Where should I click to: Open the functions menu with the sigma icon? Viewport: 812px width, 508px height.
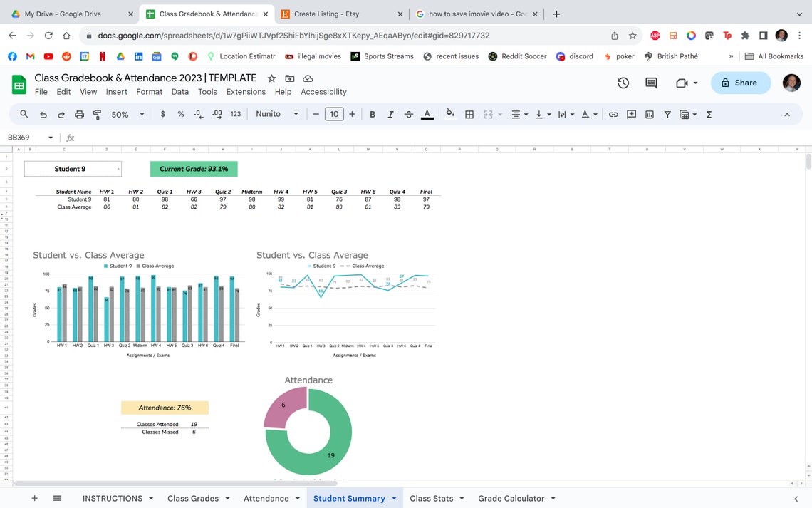[708, 114]
